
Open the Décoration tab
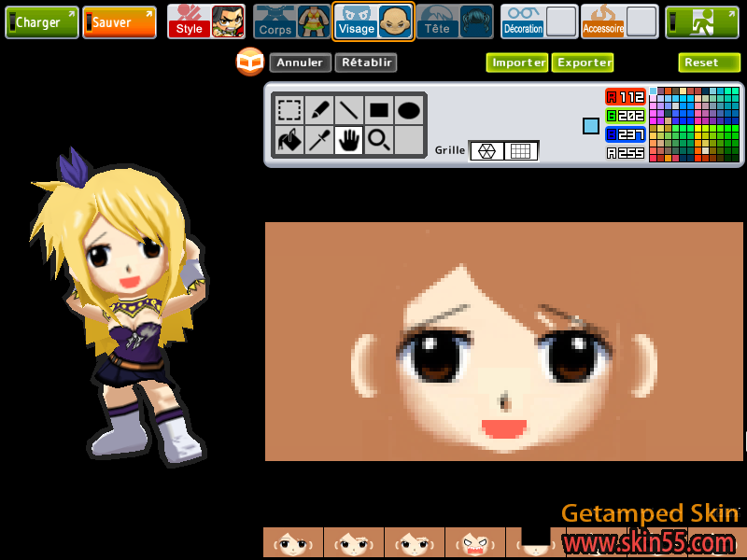click(x=523, y=21)
